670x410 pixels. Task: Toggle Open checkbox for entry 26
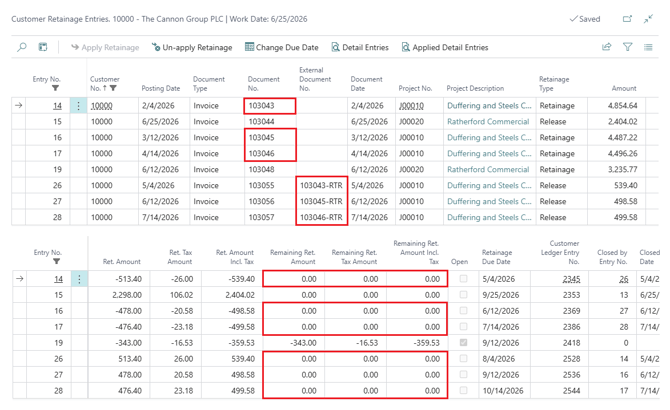coord(463,358)
